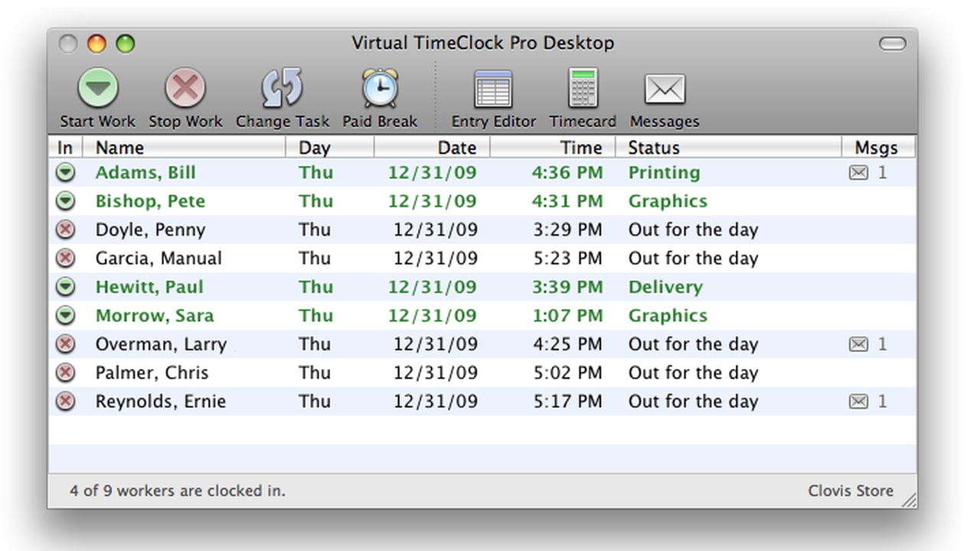
Task: Select worker name Palmer, Chris
Action: click(152, 373)
